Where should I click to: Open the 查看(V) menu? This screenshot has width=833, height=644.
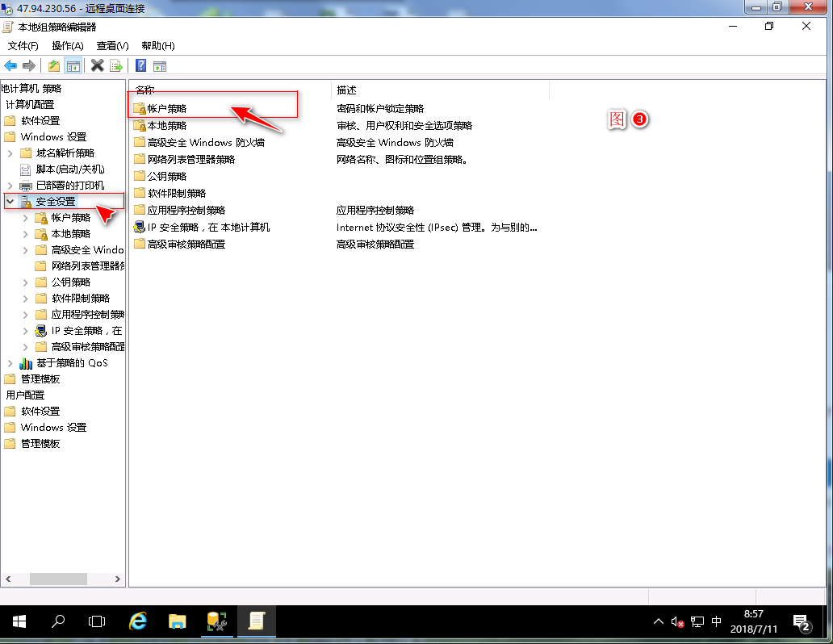[x=112, y=46]
